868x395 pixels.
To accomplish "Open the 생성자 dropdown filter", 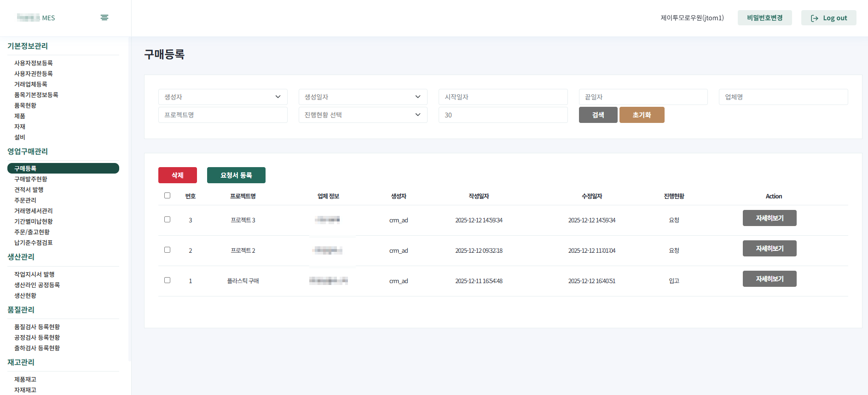I will tap(223, 97).
